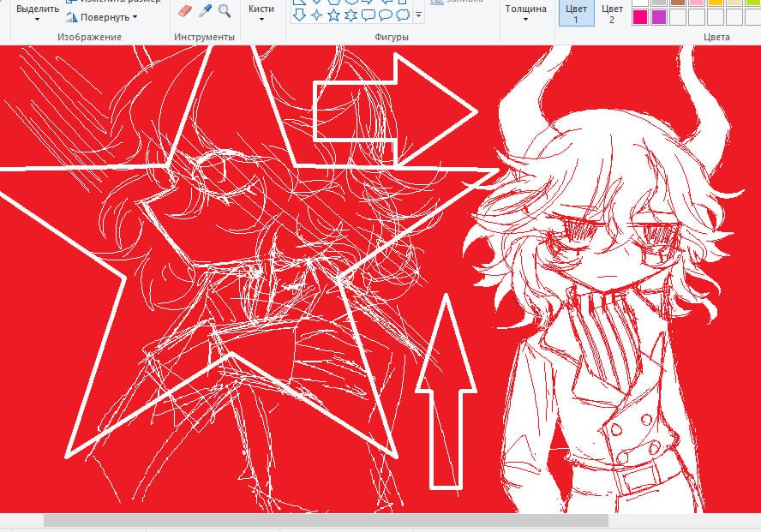Pick the gold color swatch
Viewport: 761px width, 532px height.
coord(716,3)
